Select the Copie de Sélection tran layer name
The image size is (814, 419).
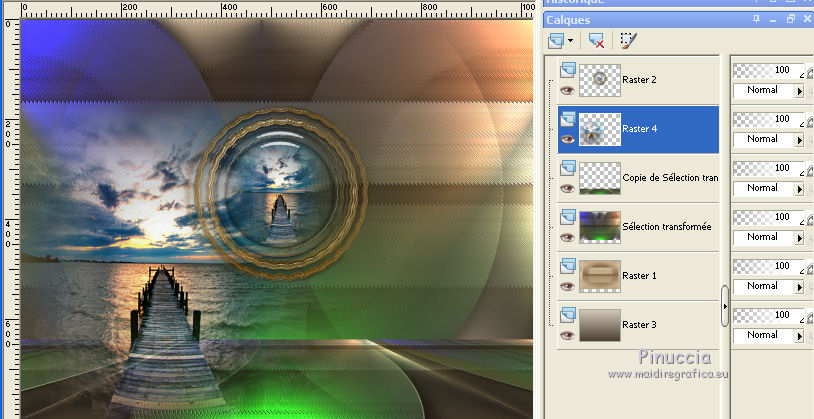(x=670, y=178)
